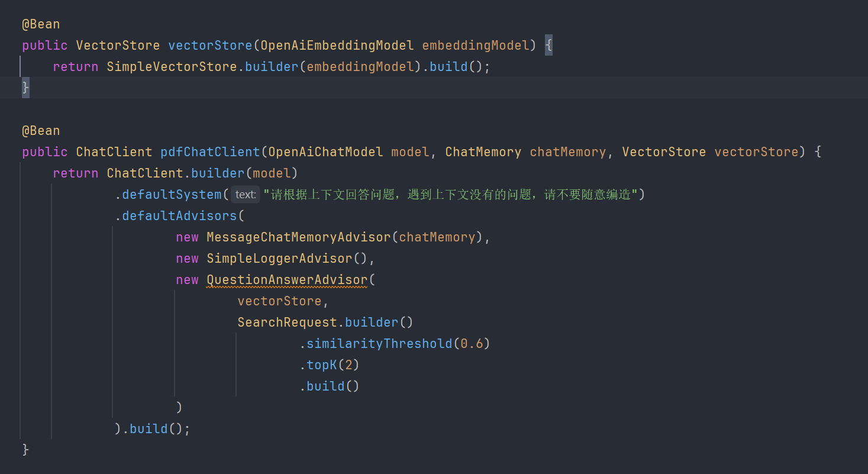Click the value 2 inside topK

coord(349,365)
